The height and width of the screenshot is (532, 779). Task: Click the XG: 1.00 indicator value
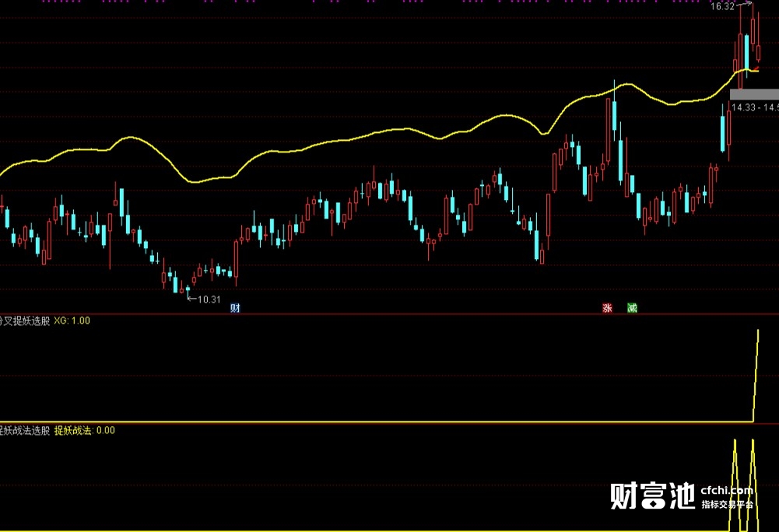pyautogui.click(x=72, y=321)
